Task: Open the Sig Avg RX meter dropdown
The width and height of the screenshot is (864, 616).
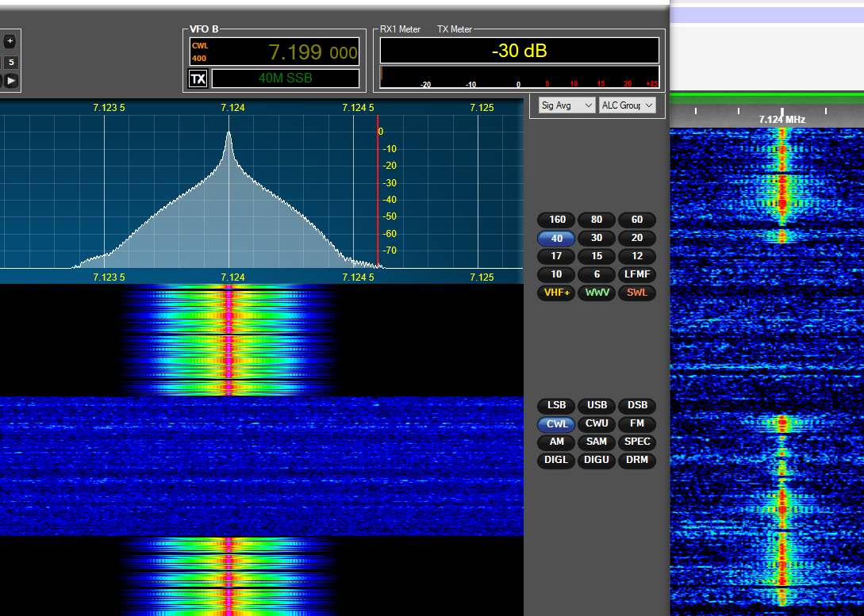Action: 566,105
